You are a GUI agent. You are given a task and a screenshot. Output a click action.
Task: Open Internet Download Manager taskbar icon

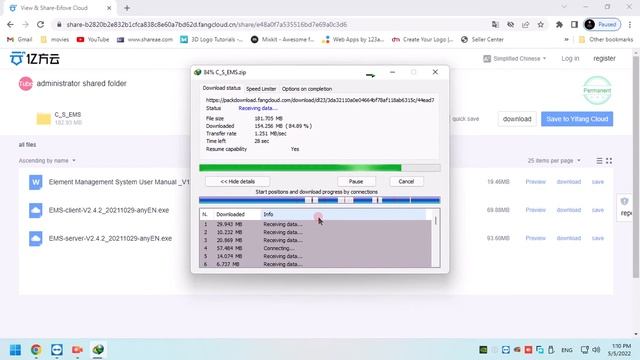[98, 350]
